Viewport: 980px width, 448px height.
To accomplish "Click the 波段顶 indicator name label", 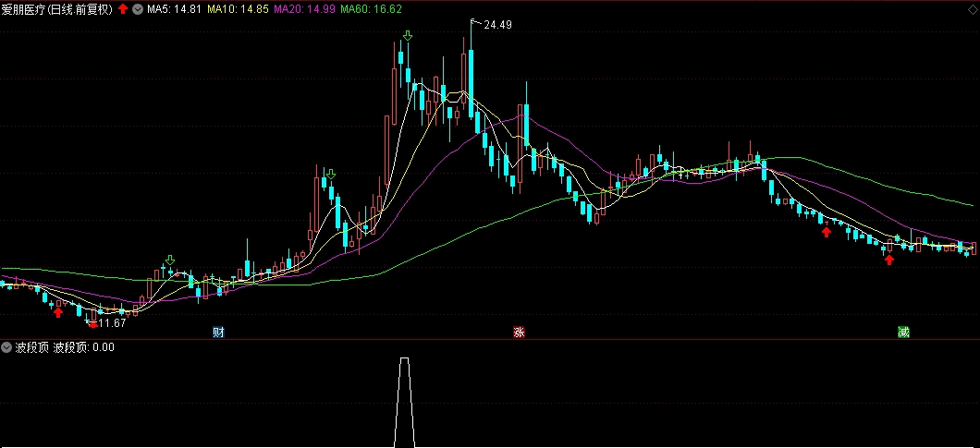I will click(31, 347).
